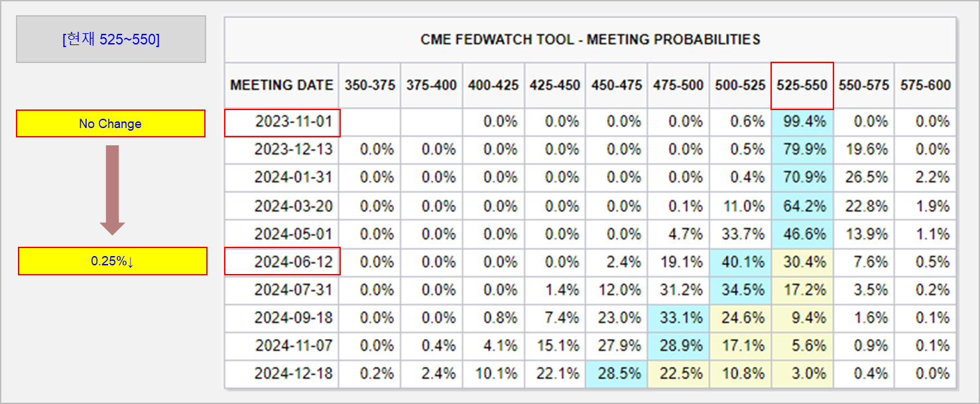This screenshot has width=980, height=404.
Task: Click the 34.5% highlighted cell
Action: point(740,290)
